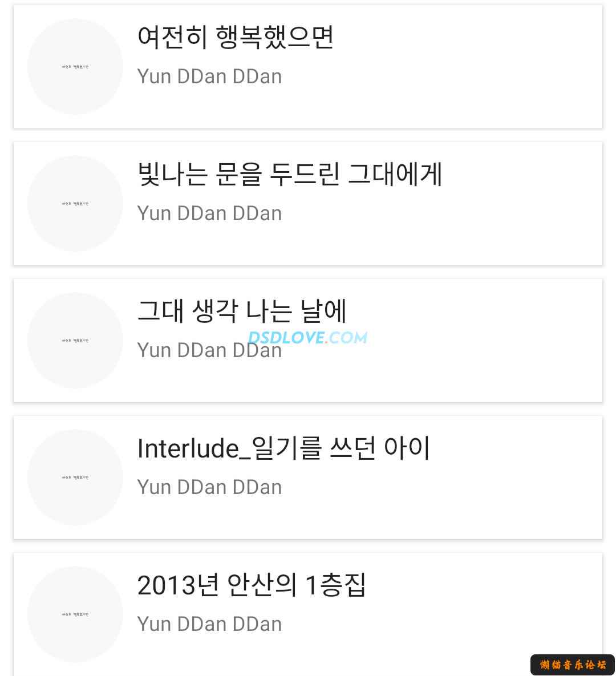Tap Yun DDan DDan under 여전히 행복했으면
This screenshot has height=676, width=616.
(209, 76)
